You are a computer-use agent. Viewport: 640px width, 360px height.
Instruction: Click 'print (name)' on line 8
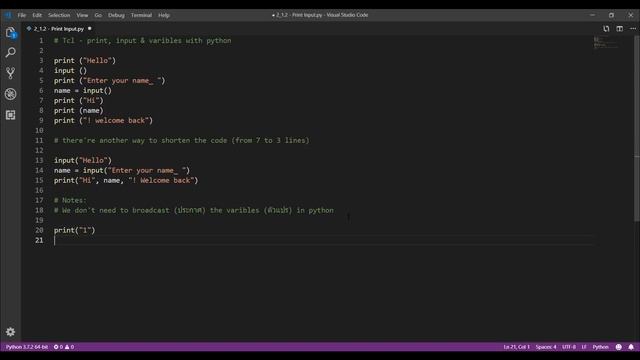(78, 111)
